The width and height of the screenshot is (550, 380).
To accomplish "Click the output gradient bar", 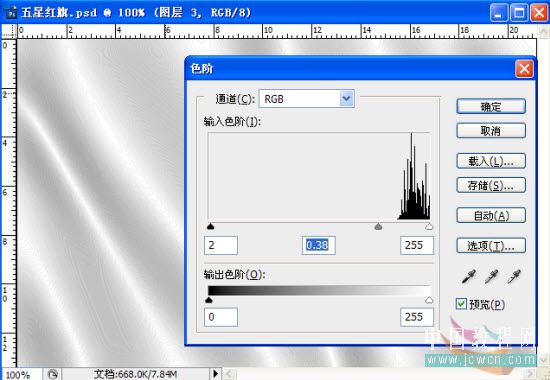I will click(x=319, y=291).
